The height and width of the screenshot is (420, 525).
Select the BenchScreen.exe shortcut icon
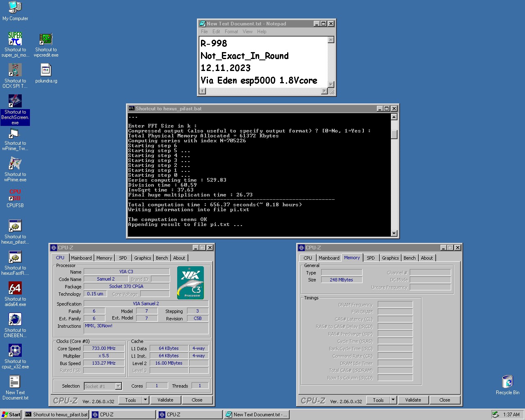(15, 101)
